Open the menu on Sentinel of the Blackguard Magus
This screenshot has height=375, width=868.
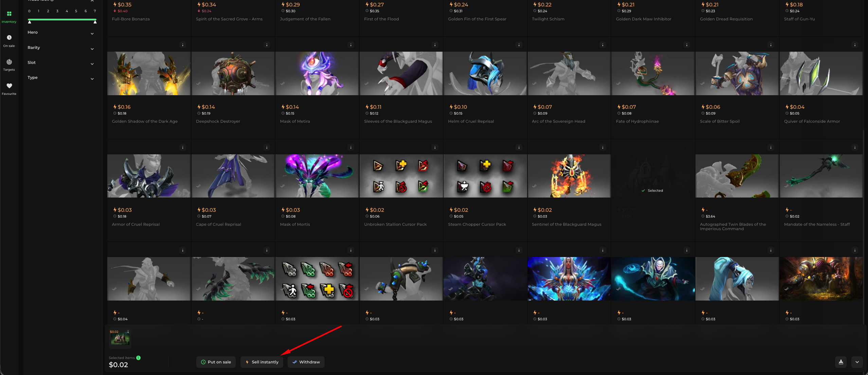pyautogui.click(x=603, y=148)
